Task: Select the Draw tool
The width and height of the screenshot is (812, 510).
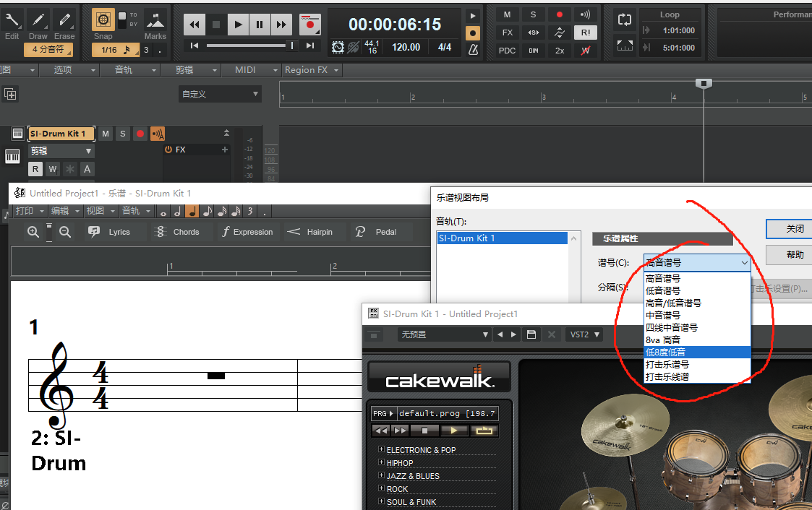Action: [x=38, y=24]
